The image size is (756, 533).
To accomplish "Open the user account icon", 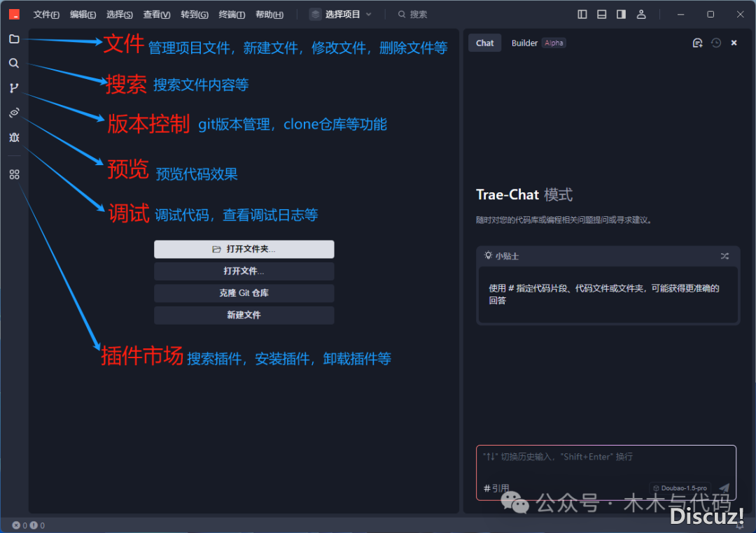I will (x=640, y=15).
